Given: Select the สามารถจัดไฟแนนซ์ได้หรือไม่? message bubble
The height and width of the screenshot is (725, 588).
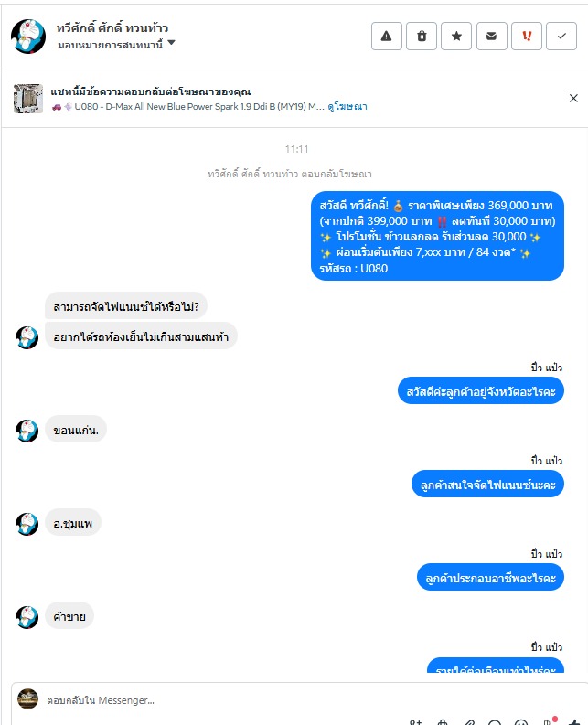Looking at the screenshot, I should (126, 305).
